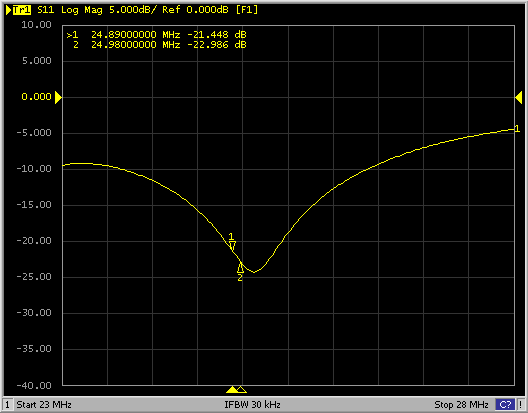Click the hollow marker 2 indicator on bottom axis
The image size is (528, 413).
[x=241, y=390]
